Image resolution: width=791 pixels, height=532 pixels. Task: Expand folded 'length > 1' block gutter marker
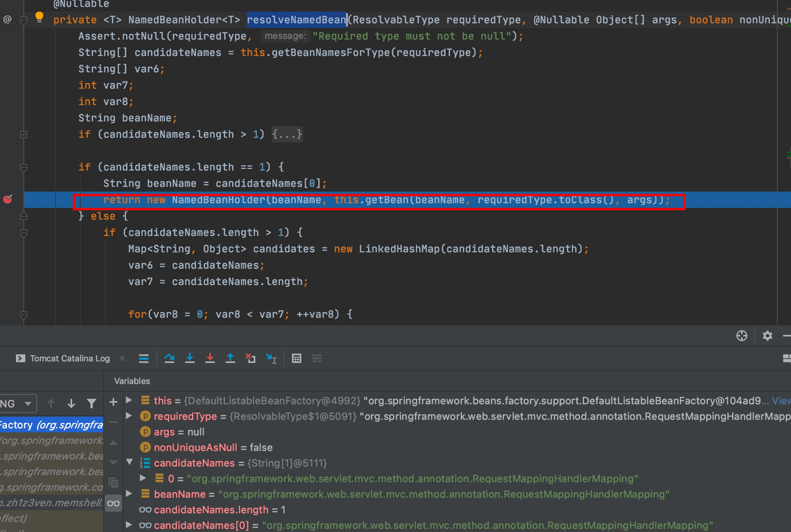[24, 135]
